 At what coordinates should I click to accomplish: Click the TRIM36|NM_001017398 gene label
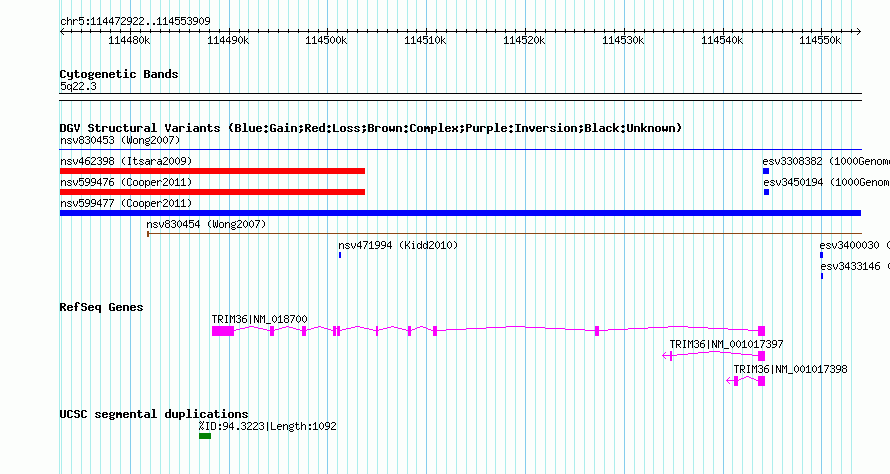coord(790,370)
